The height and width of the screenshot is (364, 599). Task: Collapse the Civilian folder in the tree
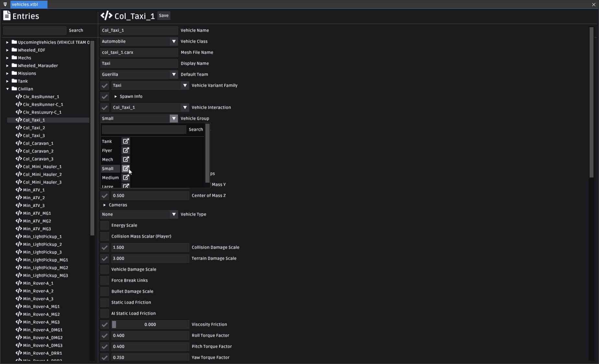[7, 89]
